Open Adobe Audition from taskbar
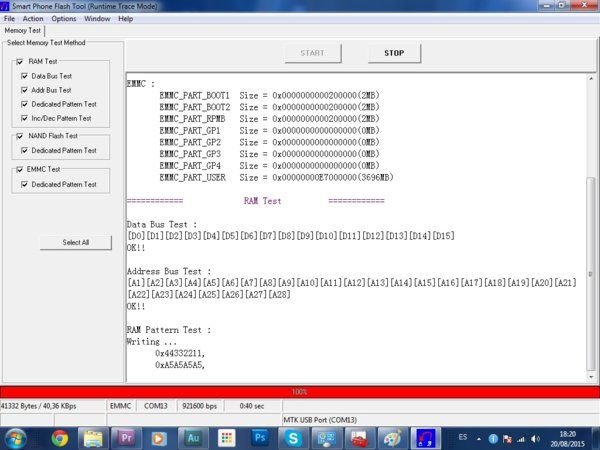600x450 pixels. pyautogui.click(x=193, y=438)
